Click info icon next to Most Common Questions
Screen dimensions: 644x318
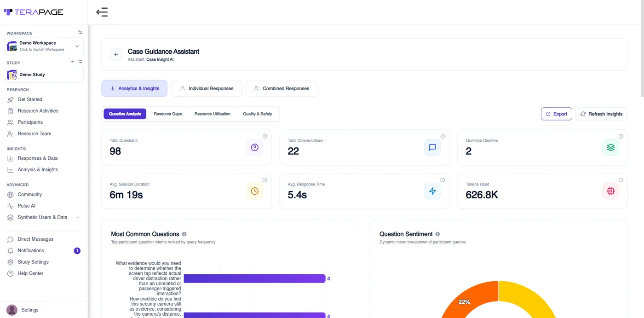pyautogui.click(x=184, y=234)
